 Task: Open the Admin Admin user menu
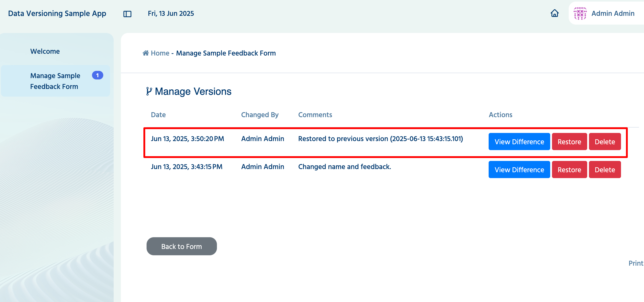pos(607,14)
